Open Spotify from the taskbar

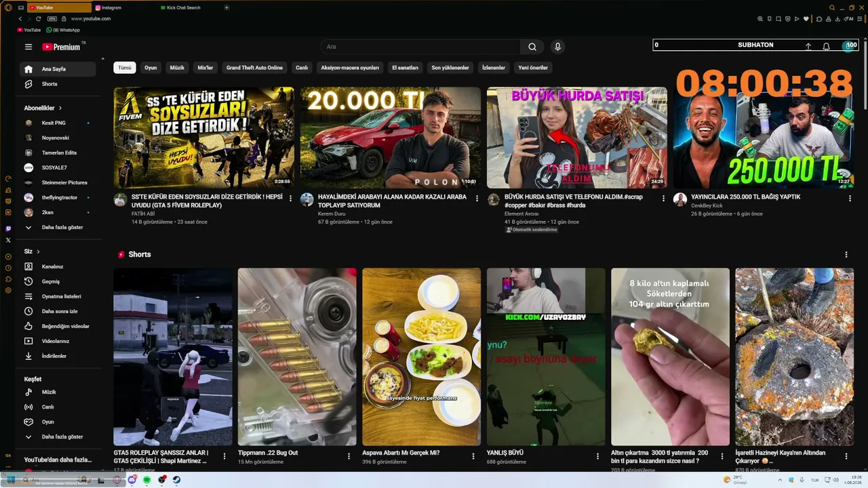pos(146,480)
